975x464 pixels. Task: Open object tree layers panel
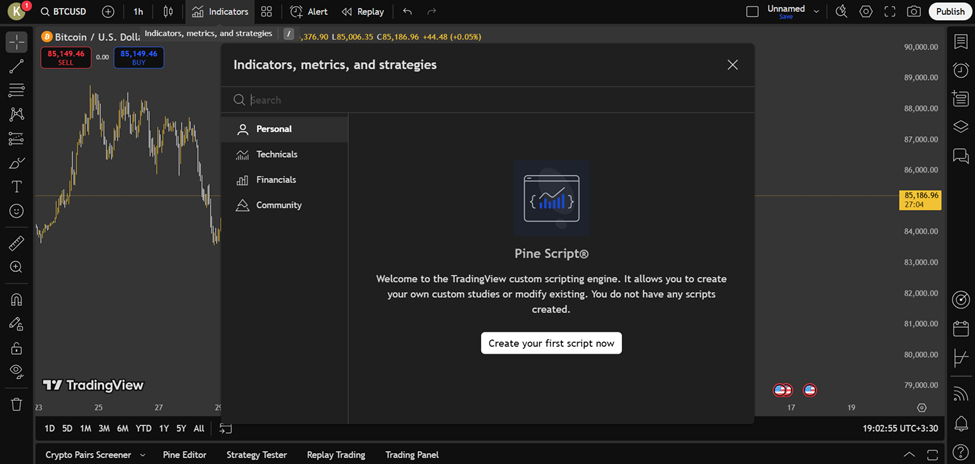pyautogui.click(x=961, y=127)
